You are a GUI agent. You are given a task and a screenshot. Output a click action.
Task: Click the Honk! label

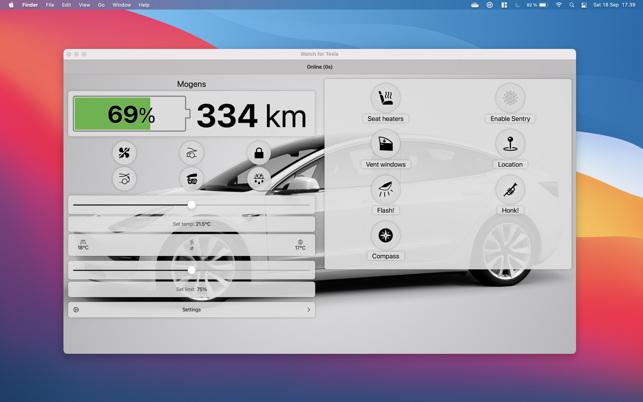[x=510, y=210]
